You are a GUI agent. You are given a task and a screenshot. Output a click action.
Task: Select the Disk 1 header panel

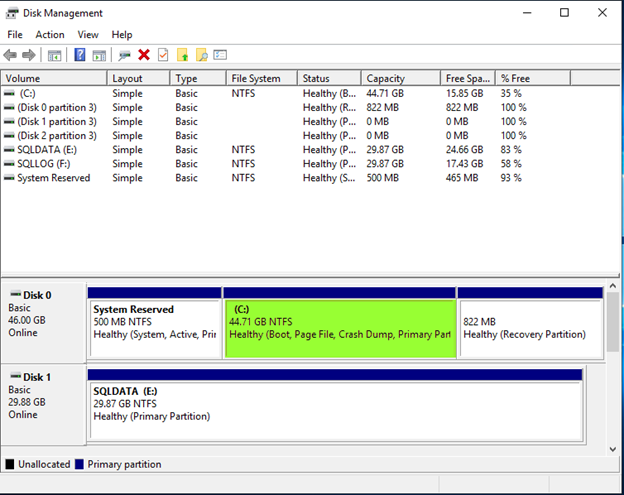pos(43,405)
